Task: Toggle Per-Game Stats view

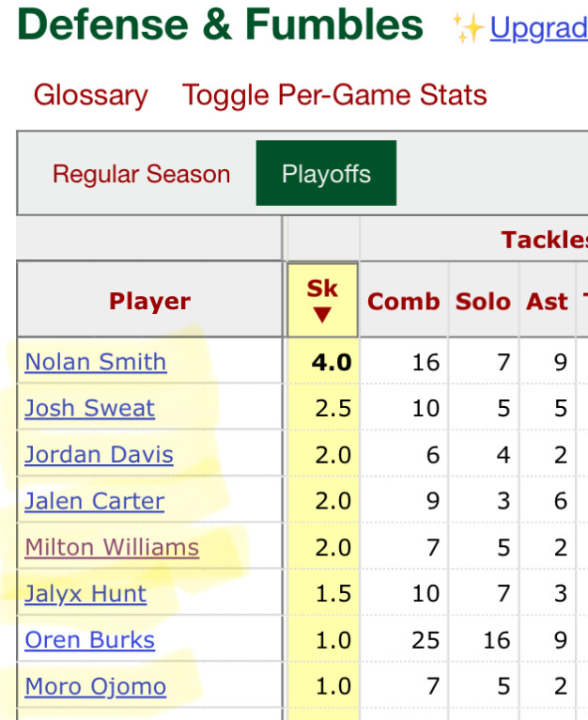Action: pyautogui.click(x=334, y=96)
